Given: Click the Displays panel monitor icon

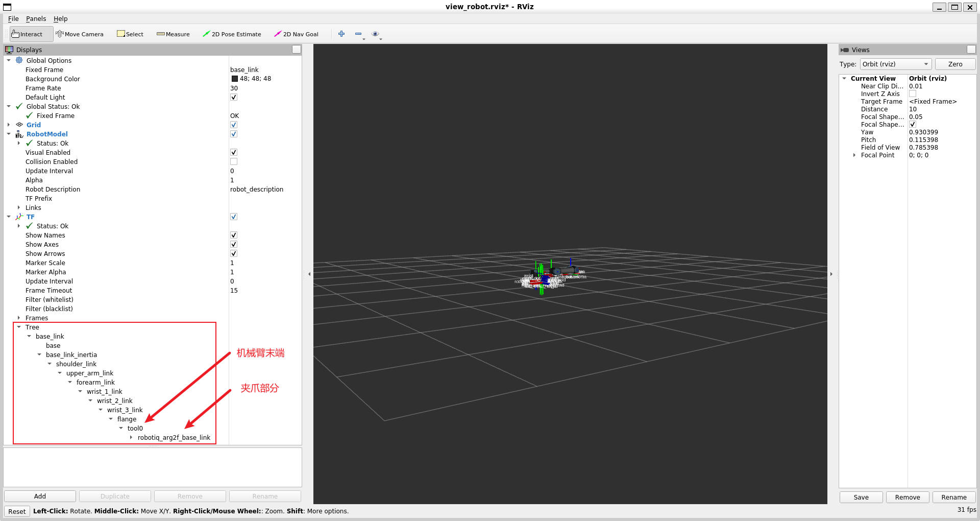Looking at the screenshot, I should [x=9, y=50].
